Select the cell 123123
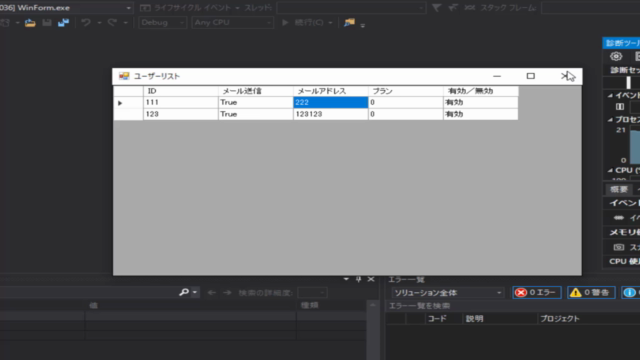640x360 pixels. 331,114
